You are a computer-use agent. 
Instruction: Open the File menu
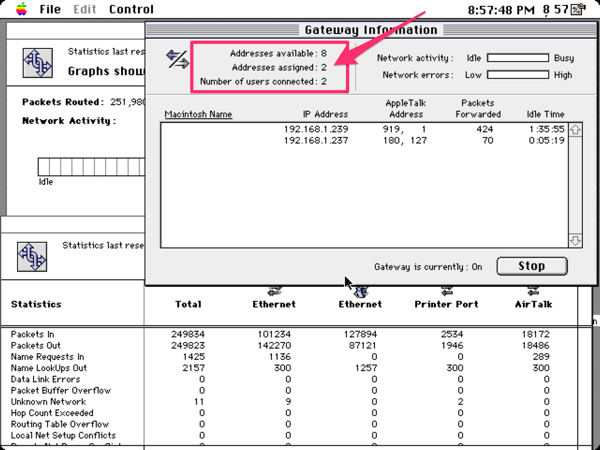50,9
